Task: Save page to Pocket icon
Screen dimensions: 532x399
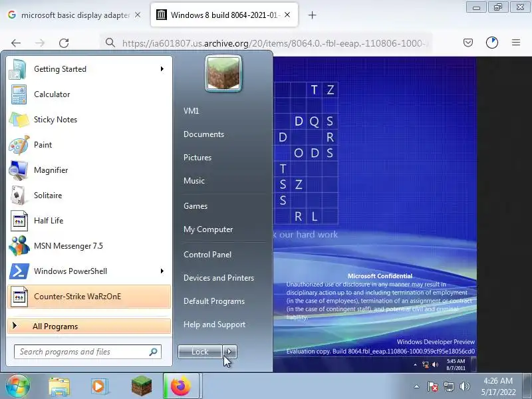Action: click(x=468, y=43)
